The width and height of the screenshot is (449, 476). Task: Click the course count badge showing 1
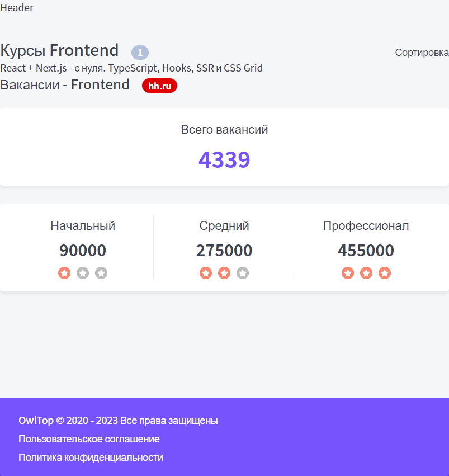(140, 53)
